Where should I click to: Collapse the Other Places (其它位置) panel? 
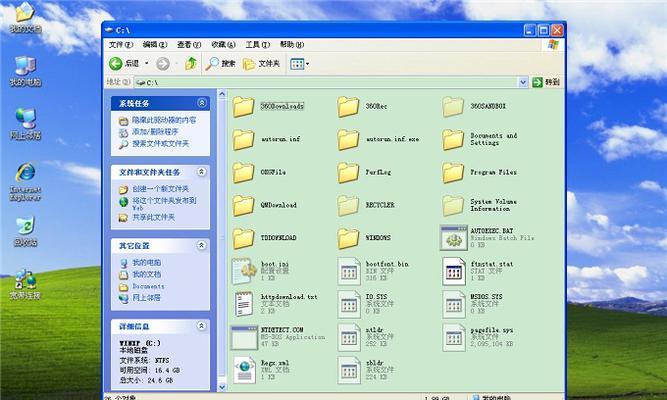click(202, 245)
